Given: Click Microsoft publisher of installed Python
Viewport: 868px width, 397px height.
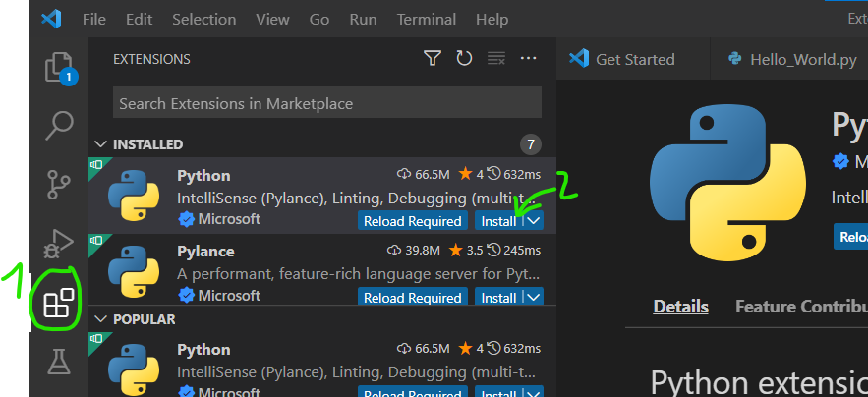Looking at the screenshot, I should pyautogui.click(x=229, y=219).
